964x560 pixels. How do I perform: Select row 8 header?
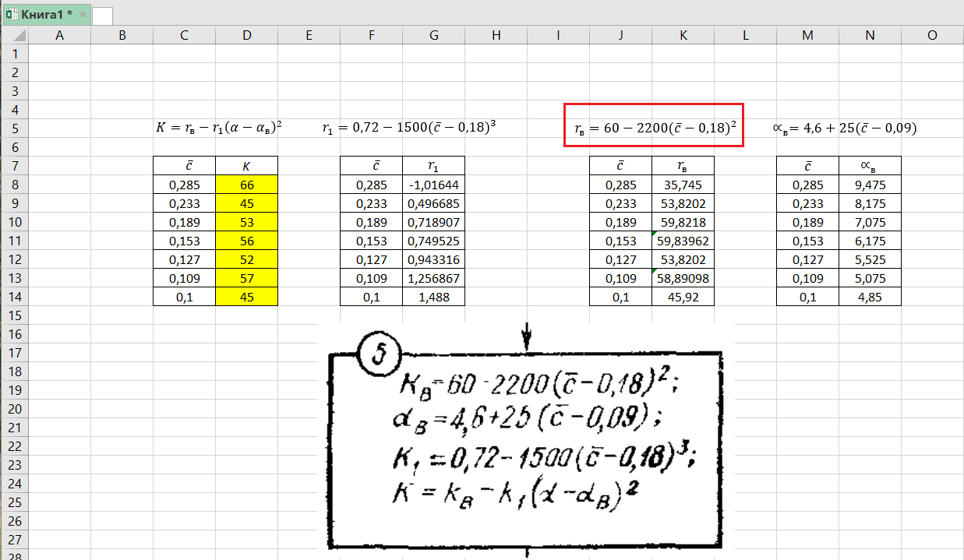coord(14,185)
